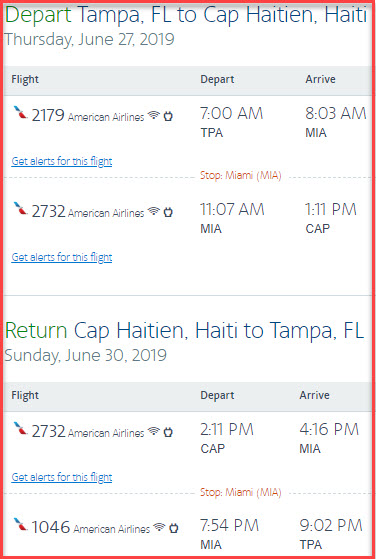Image resolution: width=376 pixels, height=559 pixels.
Task: Click the Arrive column header in the outbound table
Action: pyautogui.click(x=320, y=79)
